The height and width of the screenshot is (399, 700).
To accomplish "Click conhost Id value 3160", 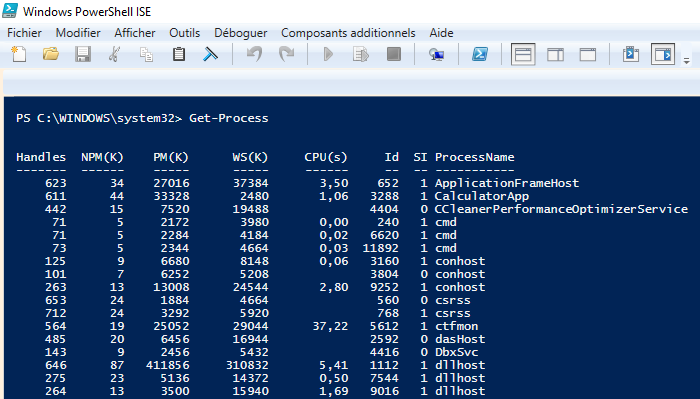I will coord(384,261).
